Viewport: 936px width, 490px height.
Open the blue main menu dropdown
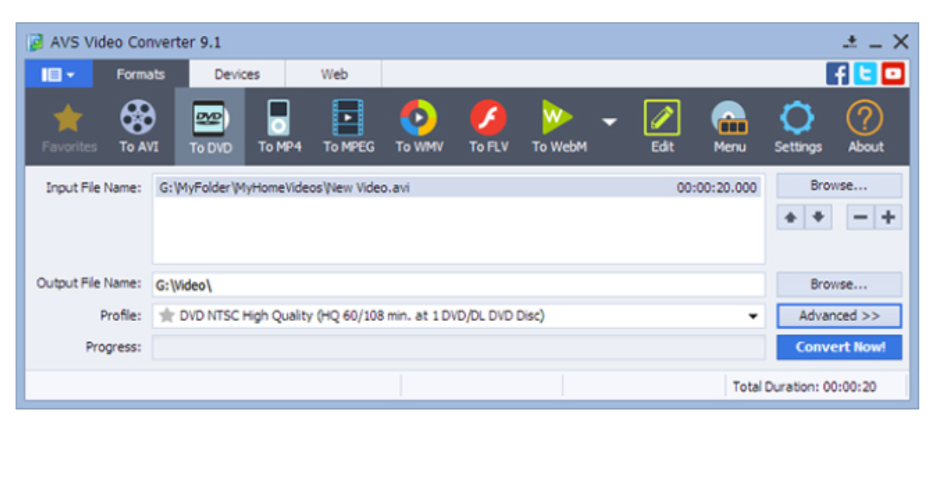click(x=58, y=74)
